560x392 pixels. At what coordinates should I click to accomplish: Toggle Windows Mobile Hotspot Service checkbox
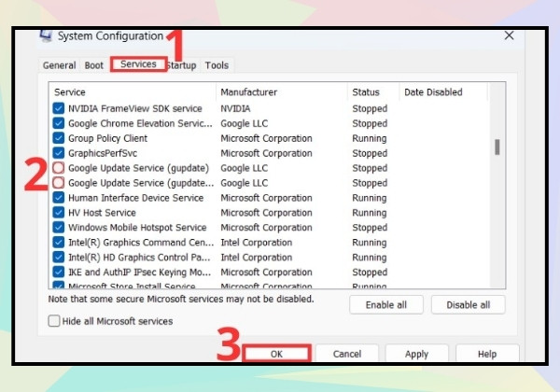coord(58,228)
